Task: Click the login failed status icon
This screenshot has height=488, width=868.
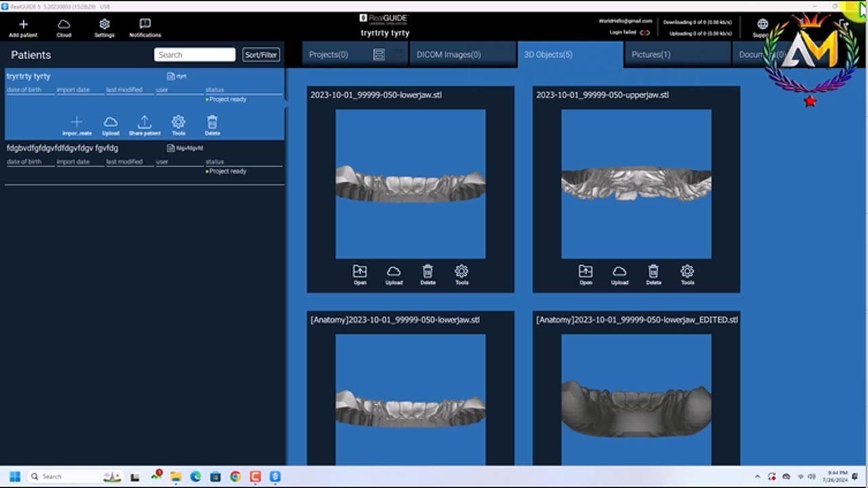Action: [x=644, y=33]
